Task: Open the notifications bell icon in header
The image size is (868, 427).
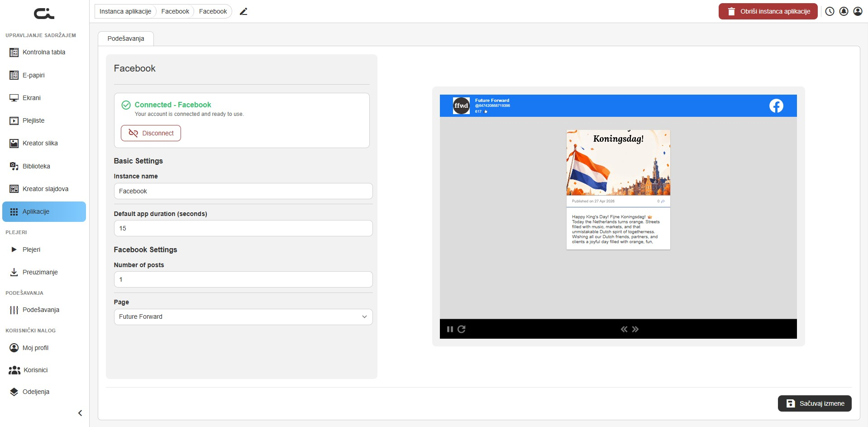Action: click(x=844, y=11)
